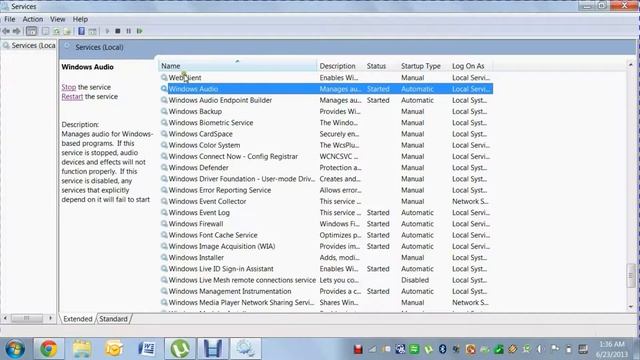
Task: Select Windows Connect Now - Config Registrar
Action: (x=327, y=156)
